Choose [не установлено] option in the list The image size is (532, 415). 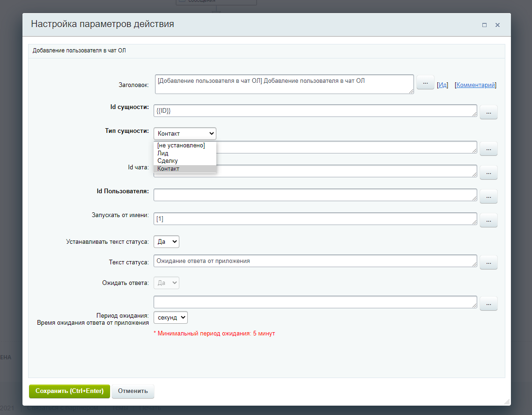coord(181,146)
